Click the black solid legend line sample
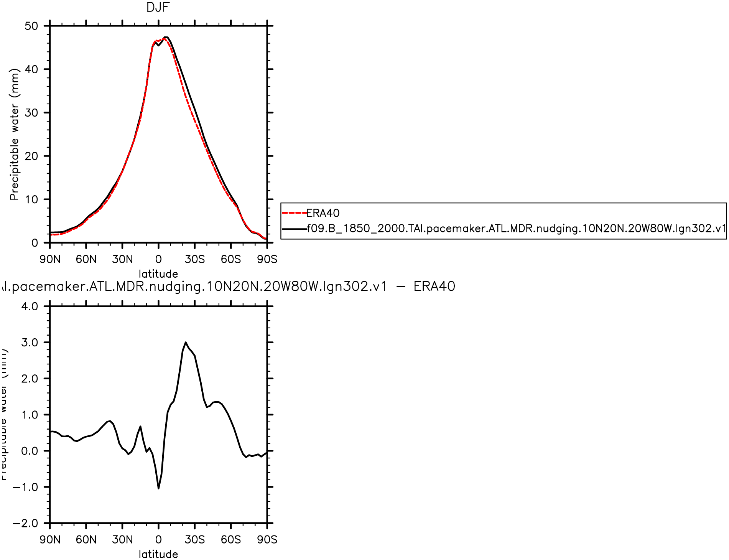Viewport: 729px width, 560px height. [294, 229]
